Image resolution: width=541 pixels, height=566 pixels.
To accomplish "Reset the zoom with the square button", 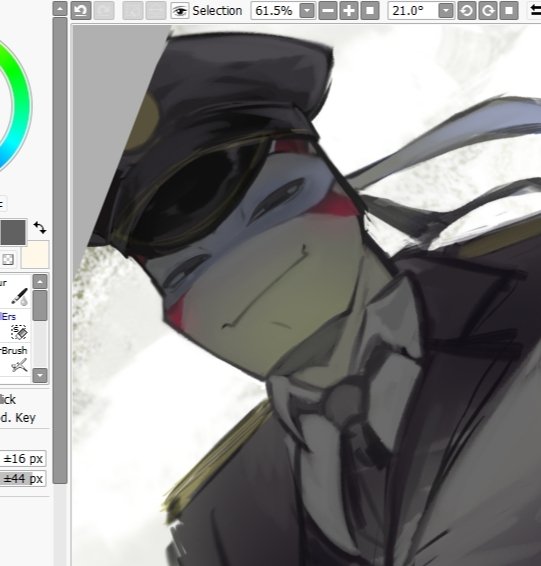I will [370, 11].
